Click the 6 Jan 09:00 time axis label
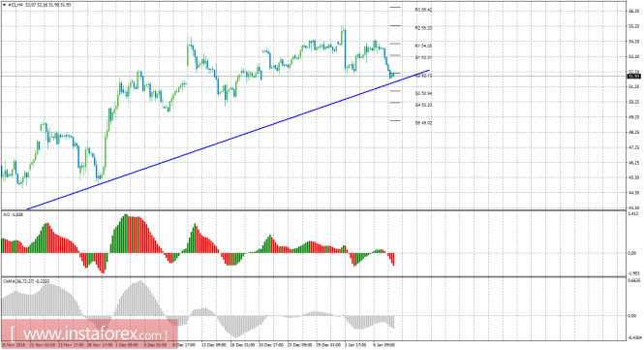644x350 pixels. pos(383,345)
